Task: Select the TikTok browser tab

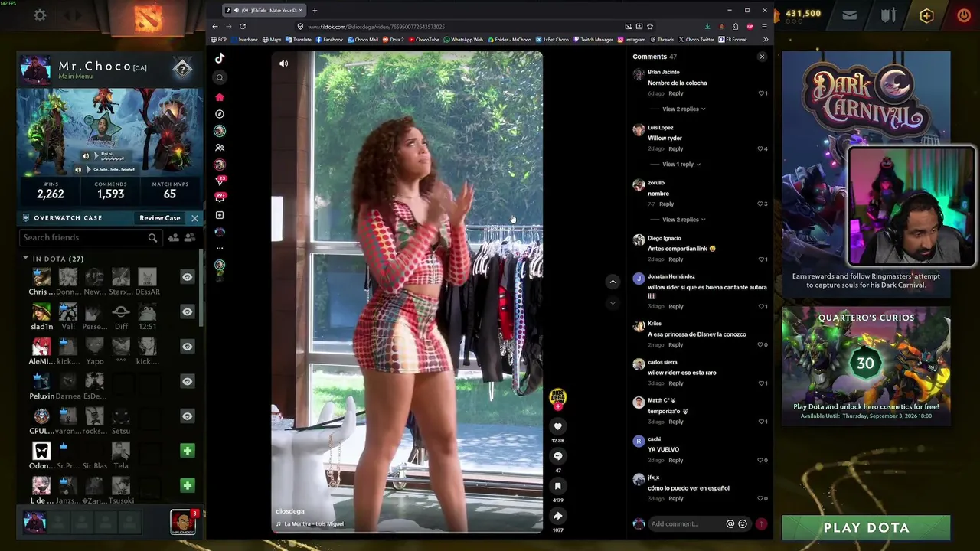Action: pyautogui.click(x=265, y=11)
